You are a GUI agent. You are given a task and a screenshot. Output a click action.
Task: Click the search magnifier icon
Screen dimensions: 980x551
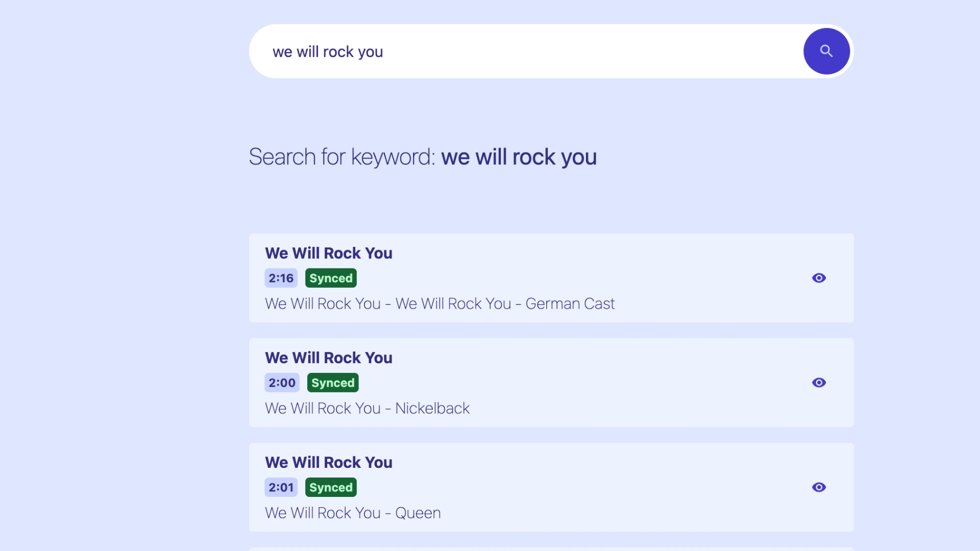pyautogui.click(x=826, y=51)
